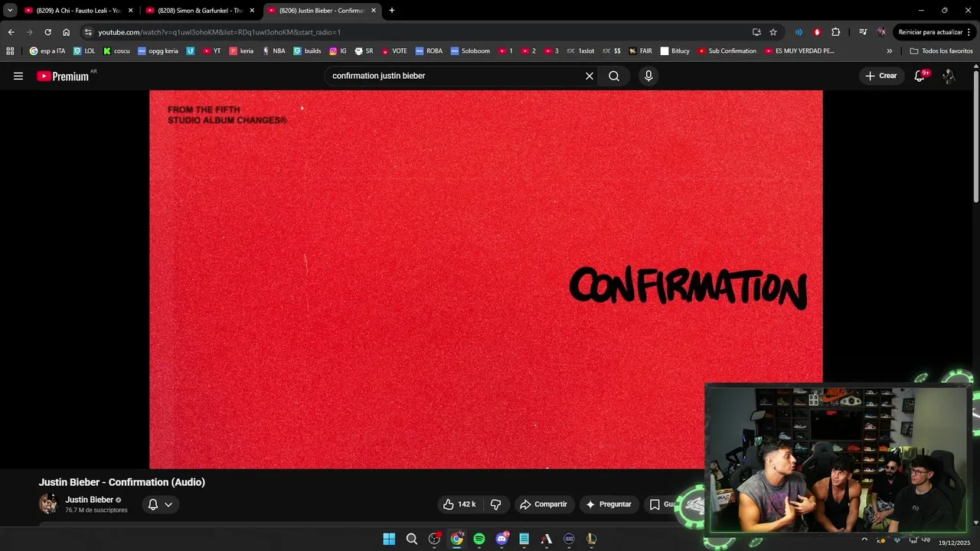Open the LOL bookmark

click(84, 51)
